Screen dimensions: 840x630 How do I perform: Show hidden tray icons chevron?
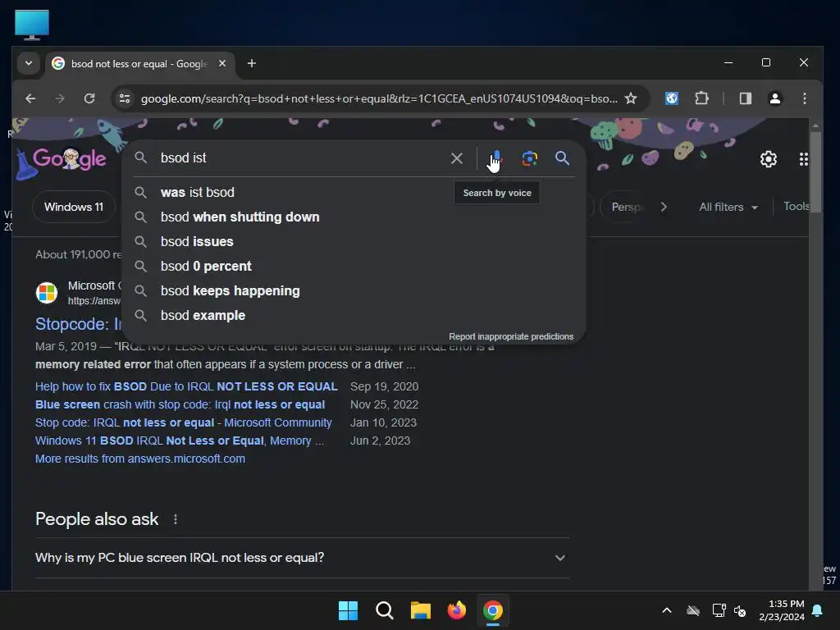667,610
